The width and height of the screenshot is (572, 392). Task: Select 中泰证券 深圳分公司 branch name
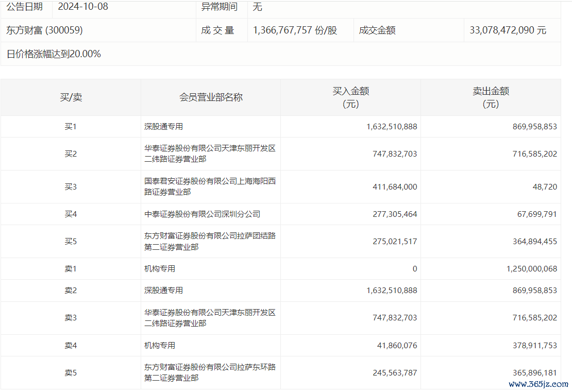(202, 214)
